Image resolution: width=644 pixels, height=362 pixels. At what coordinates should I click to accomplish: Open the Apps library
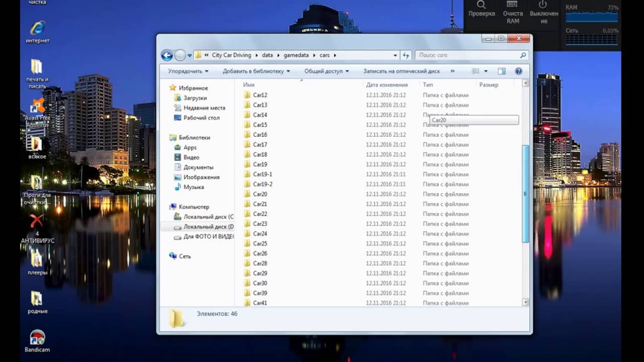[x=190, y=147]
